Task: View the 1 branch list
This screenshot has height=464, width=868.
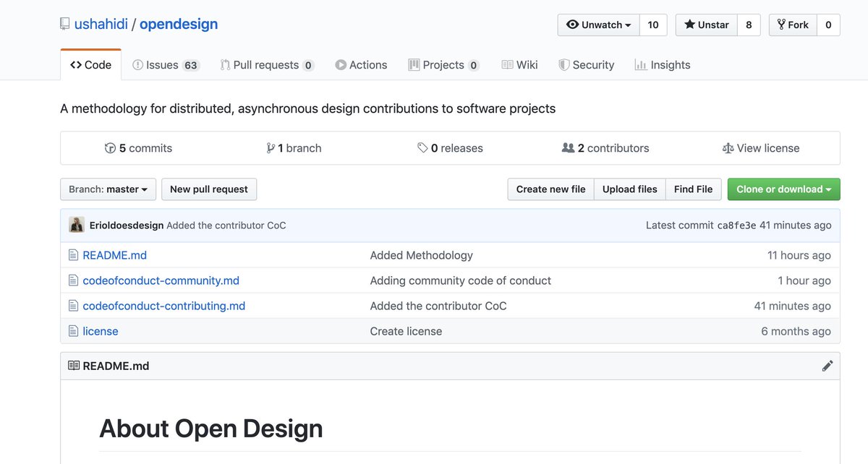Action: coord(294,148)
